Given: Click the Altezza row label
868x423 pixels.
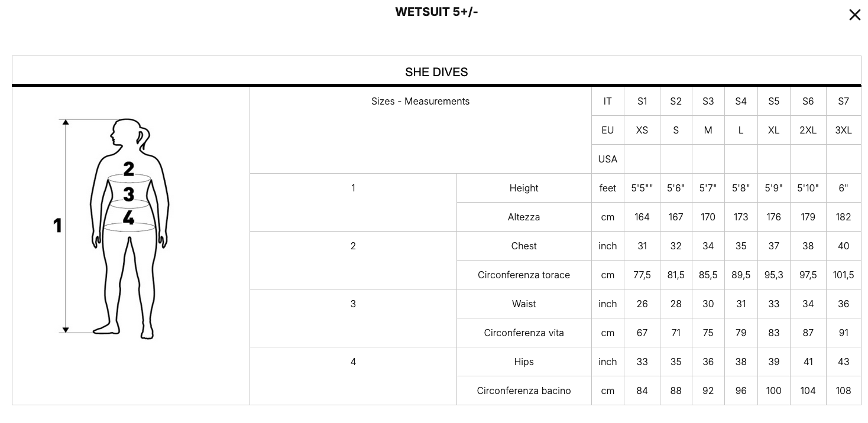Looking at the screenshot, I should coord(524,217).
